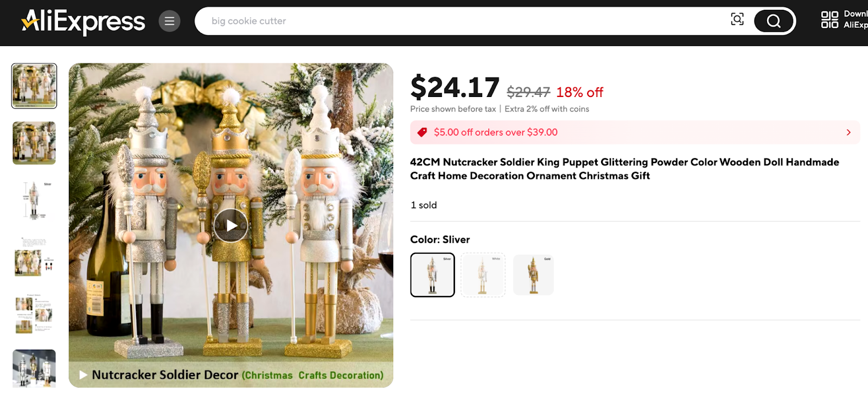Open image search with the camera icon

coord(737,19)
